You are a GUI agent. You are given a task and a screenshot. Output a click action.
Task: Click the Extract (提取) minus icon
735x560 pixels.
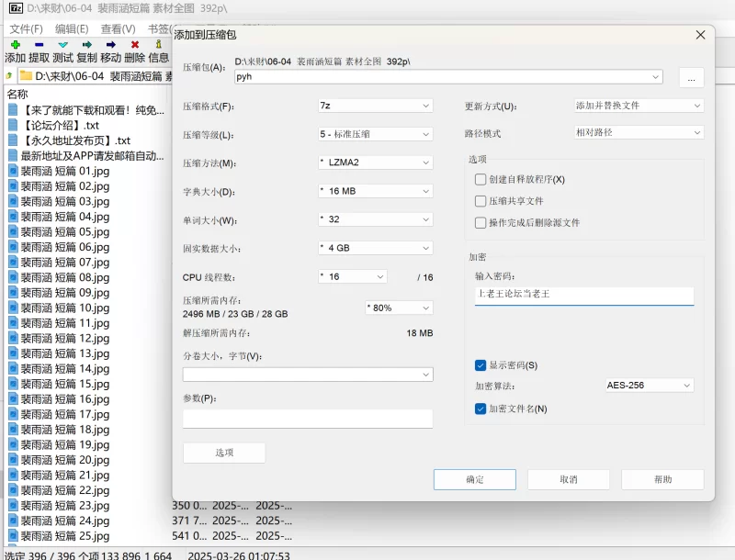[x=39, y=44]
